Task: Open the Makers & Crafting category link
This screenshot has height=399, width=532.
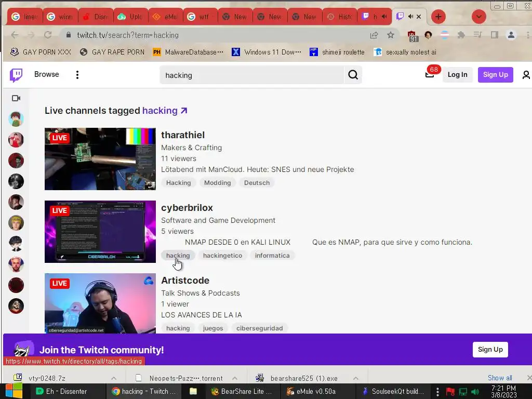Action: click(191, 148)
